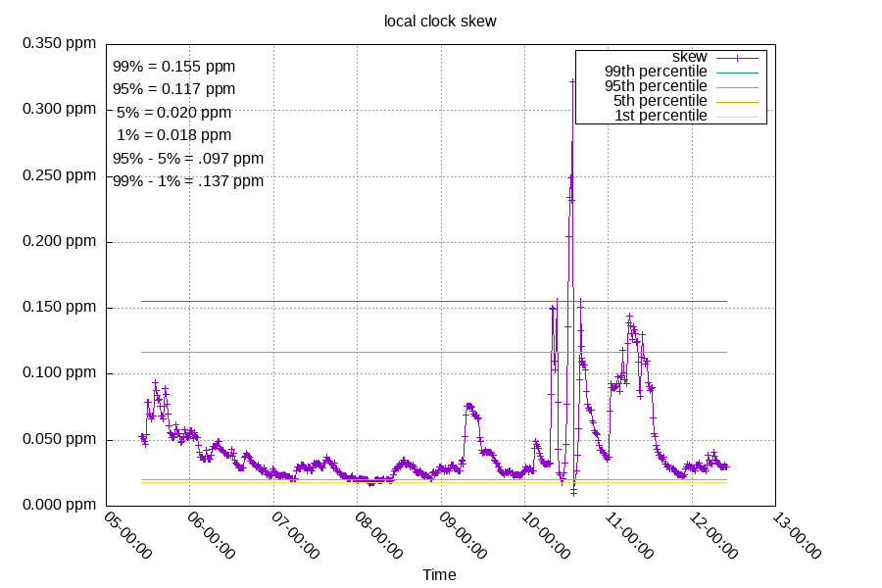This screenshot has height=588, width=882.
Task: Select the '1st percentile' legend label
Action: click(661, 116)
